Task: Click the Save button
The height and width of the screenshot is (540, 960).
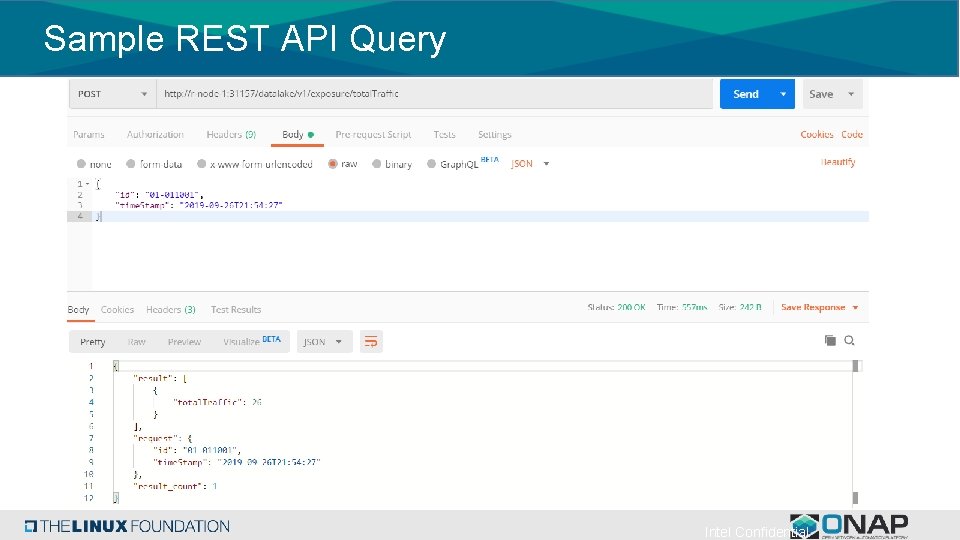Action: coord(821,94)
